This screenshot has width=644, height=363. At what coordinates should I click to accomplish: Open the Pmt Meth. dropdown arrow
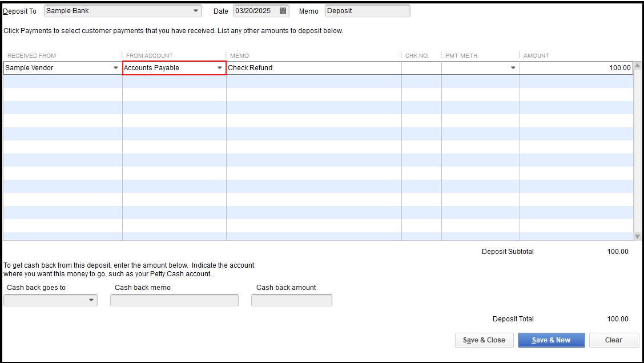click(x=513, y=68)
